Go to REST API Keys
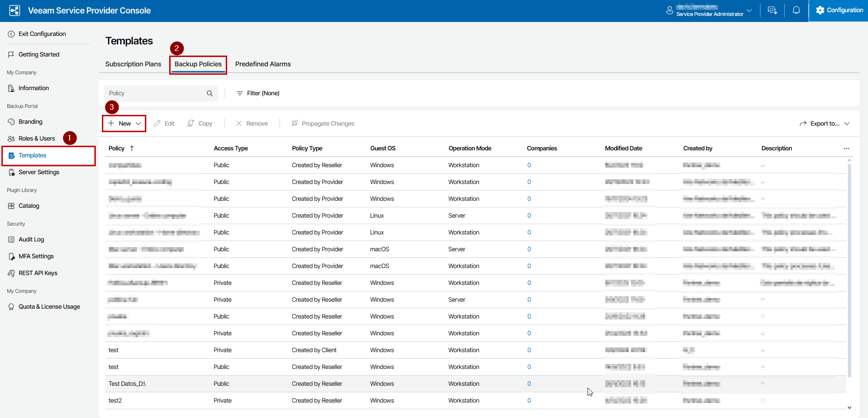868x418 pixels. tap(37, 273)
